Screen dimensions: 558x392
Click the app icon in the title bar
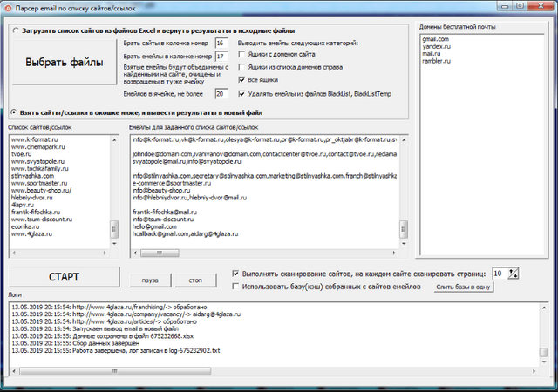[x=9, y=8]
